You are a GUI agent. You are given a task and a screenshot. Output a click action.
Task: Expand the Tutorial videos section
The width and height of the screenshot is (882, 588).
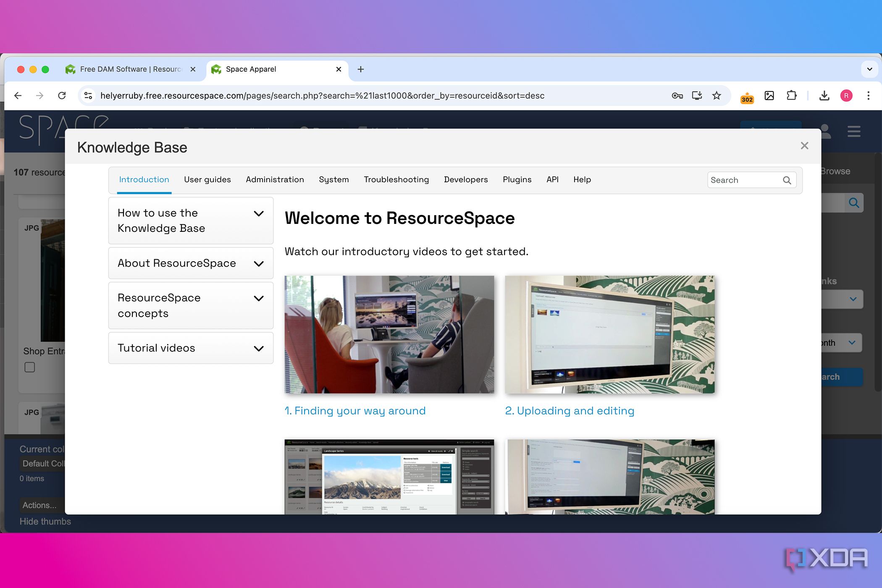191,348
